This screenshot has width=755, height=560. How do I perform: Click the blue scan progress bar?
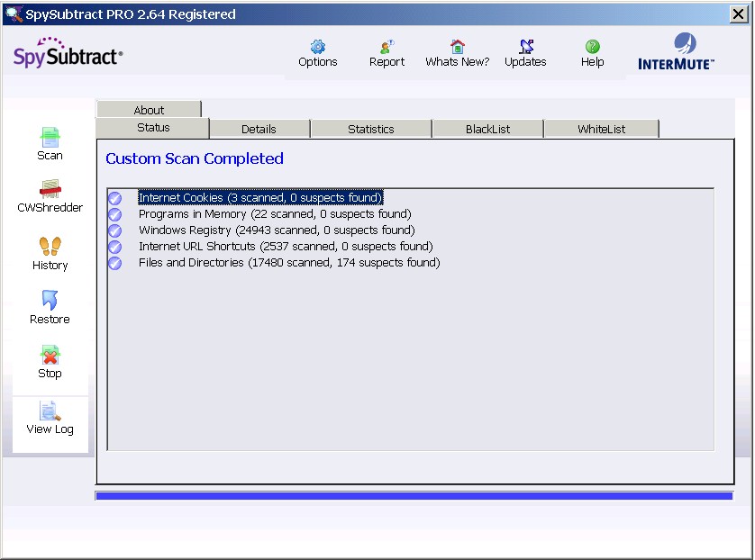pyautogui.click(x=414, y=496)
